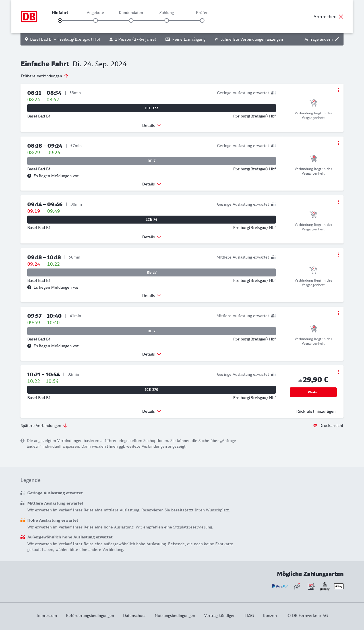Expand Details for ICE 372 connection

[x=152, y=125]
